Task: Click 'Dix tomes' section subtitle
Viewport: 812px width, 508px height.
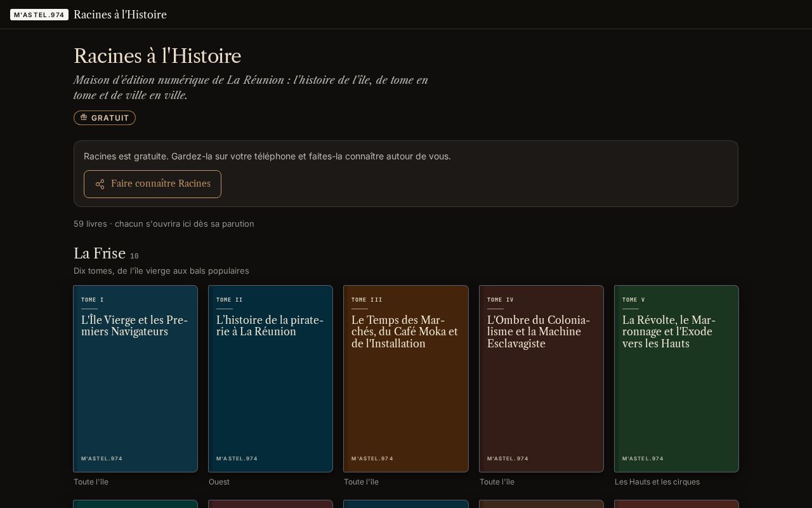Action: pyautogui.click(x=161, y=271)
